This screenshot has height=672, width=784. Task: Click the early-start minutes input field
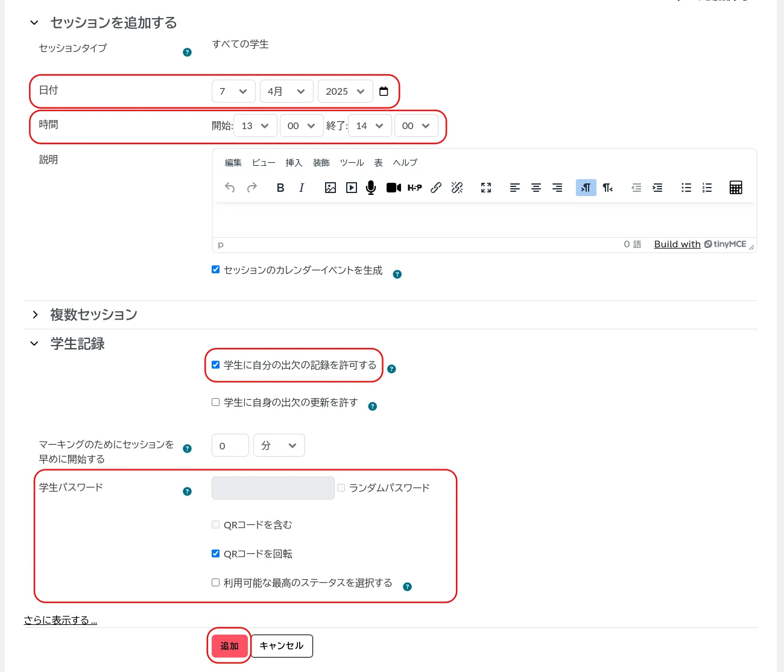[x=230, y=446]
